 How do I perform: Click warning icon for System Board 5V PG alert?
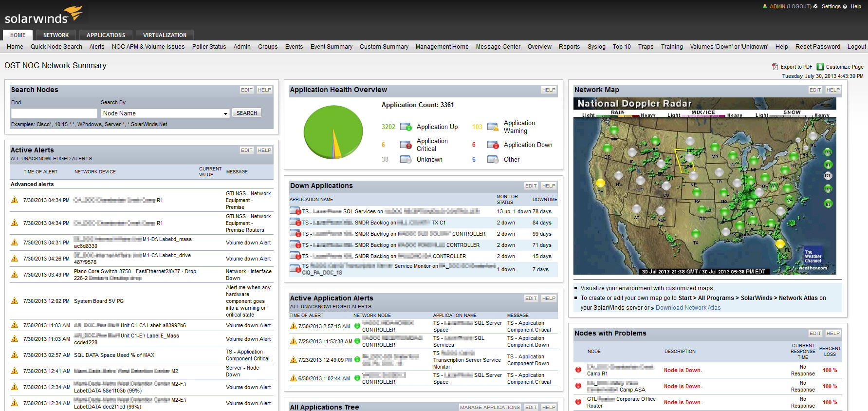15,301
